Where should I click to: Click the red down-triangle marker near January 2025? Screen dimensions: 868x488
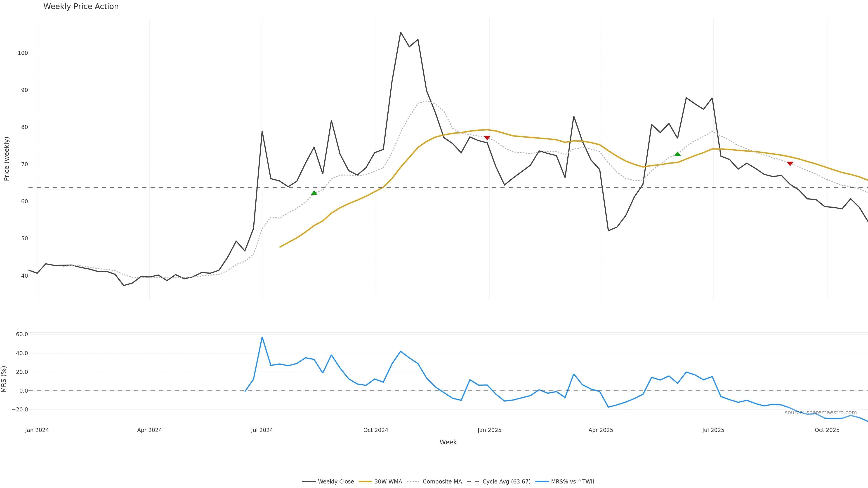point(487,138)
